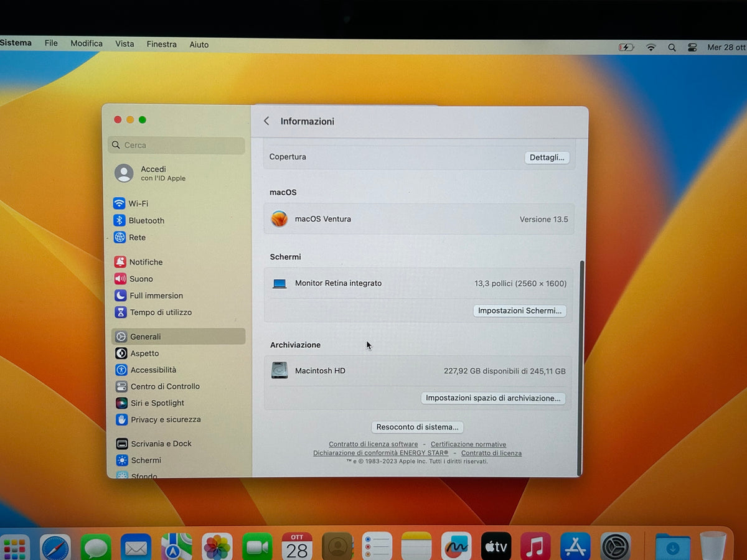The image size is (747, 560).
Task: Open Downloads folder in the Dock
Action: pyautogui.click(x=672, y=548)
